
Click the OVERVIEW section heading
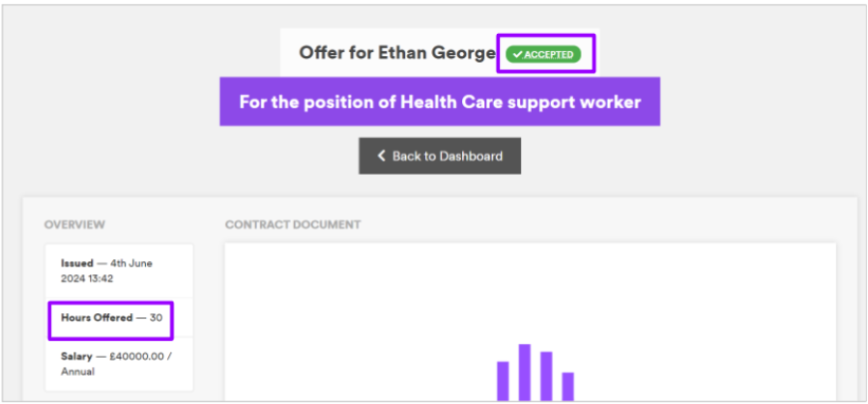(x=74, y=225)
